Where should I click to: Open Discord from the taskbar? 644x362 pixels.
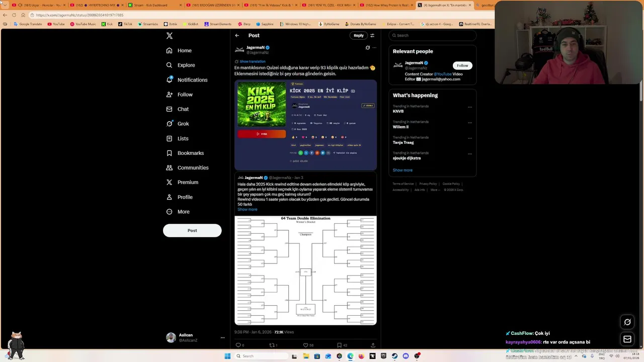point(406,356)
